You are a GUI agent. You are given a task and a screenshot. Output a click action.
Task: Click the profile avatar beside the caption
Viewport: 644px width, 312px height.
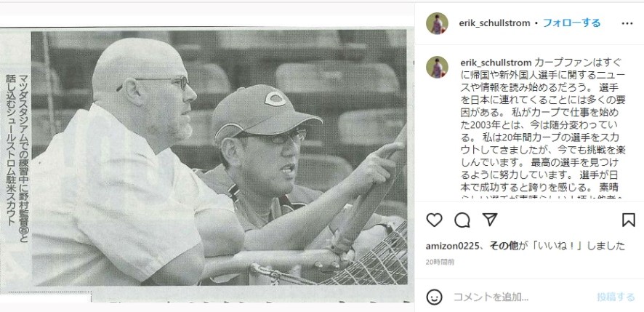pyautogui.click(x=437, y=67)
